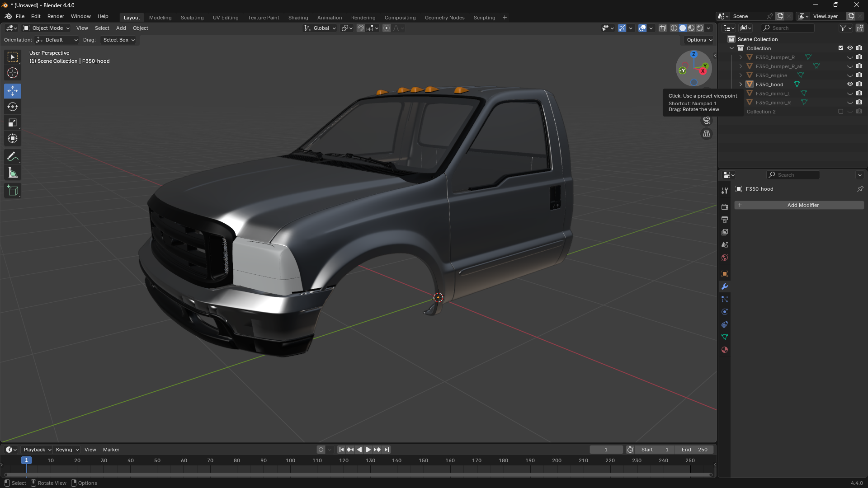Viewport: 868px width, 488px height.
Task: Open the Modifiers properties tab
Action: point(725,286)
